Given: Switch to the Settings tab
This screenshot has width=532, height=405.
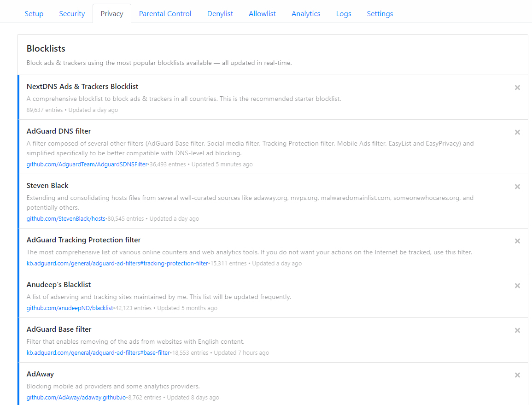Looking at the screenshot, I should [x=380, y=14].
